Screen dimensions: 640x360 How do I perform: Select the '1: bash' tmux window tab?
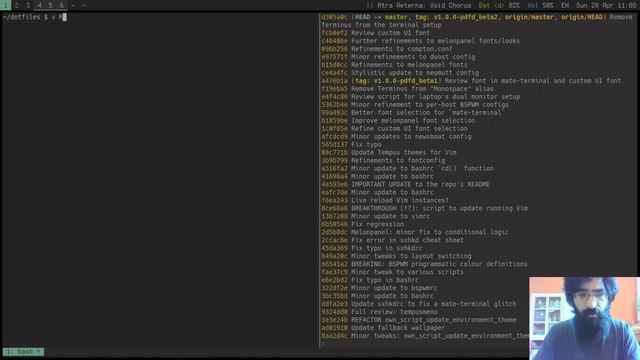point(24,351)
